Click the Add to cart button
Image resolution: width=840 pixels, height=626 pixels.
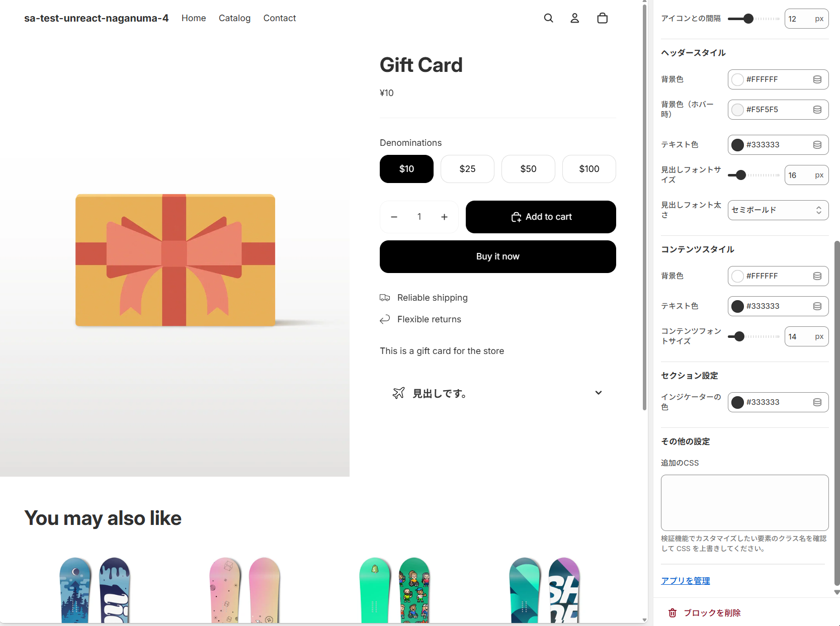[x=541, y=217]
